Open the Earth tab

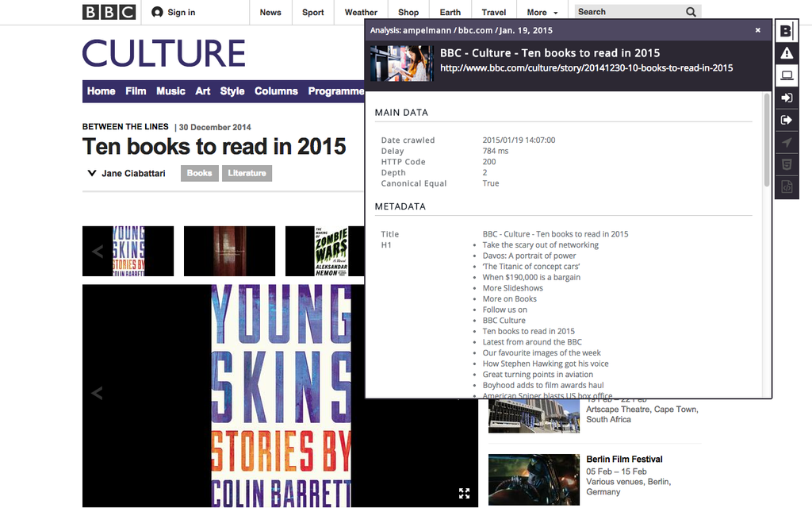tap(450, 13)
